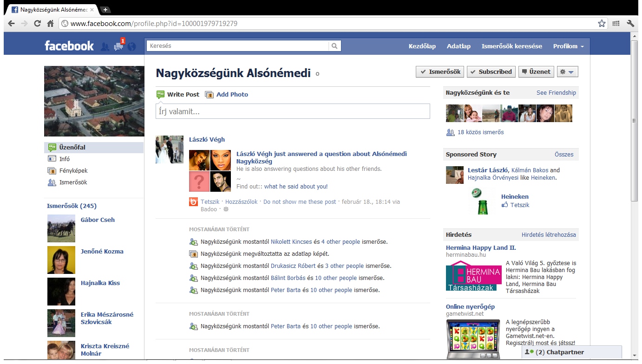This screenshot has height=364, width=642.
Task: Click the See Friendship link
Action: tap(556, 93)
